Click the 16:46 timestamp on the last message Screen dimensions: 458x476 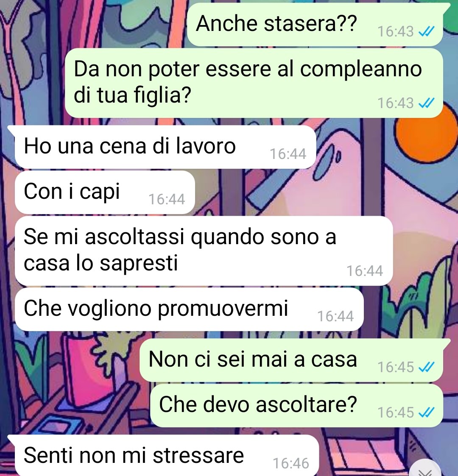tap(291, 463)
